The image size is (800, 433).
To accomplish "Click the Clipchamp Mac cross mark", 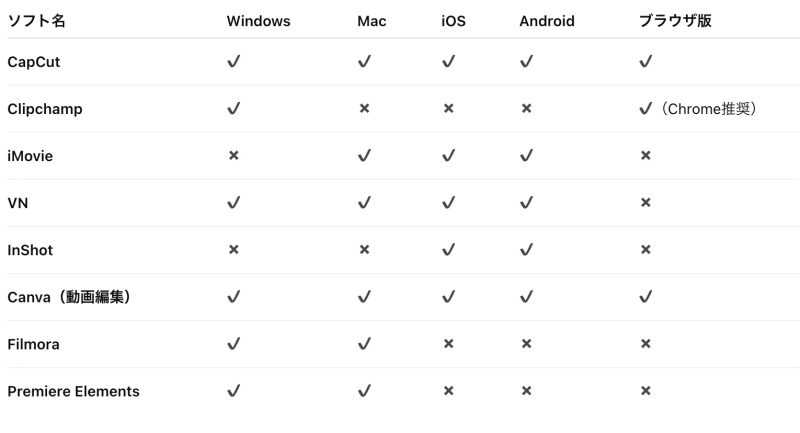I will pyautogui.click(x=364, y=108).
